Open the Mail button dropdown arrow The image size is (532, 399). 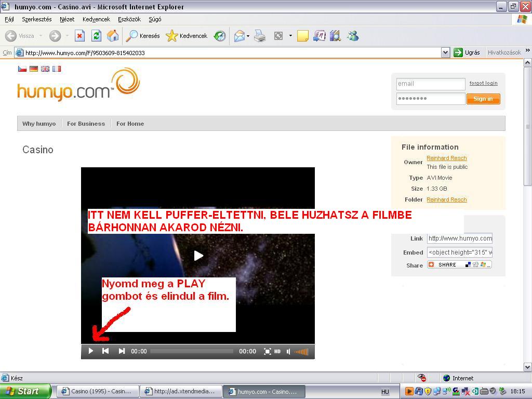pos(248,36)
